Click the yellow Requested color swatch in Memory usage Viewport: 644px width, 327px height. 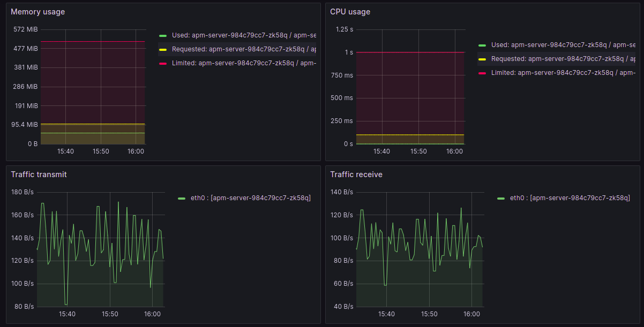163,50
